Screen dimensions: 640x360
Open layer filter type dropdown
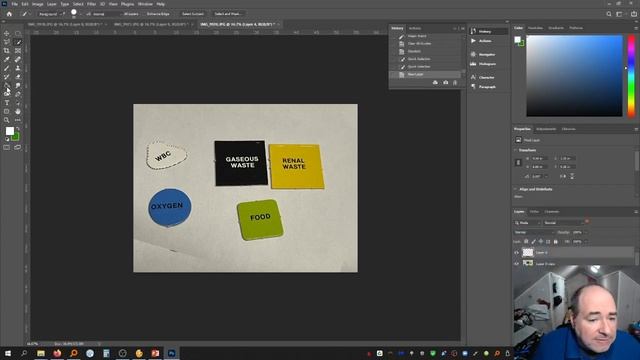coord(527,223)
